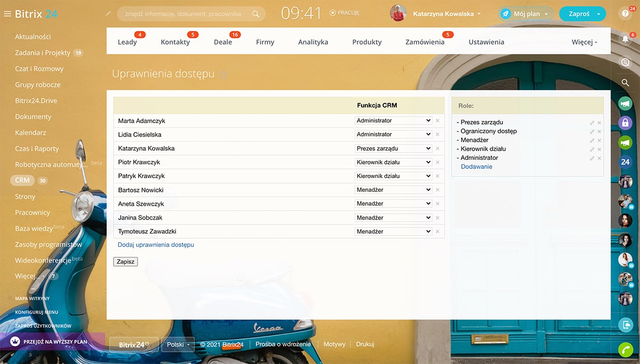Expand the Polski language selector
The image size is (640, 364).
[x=178, y=345]
